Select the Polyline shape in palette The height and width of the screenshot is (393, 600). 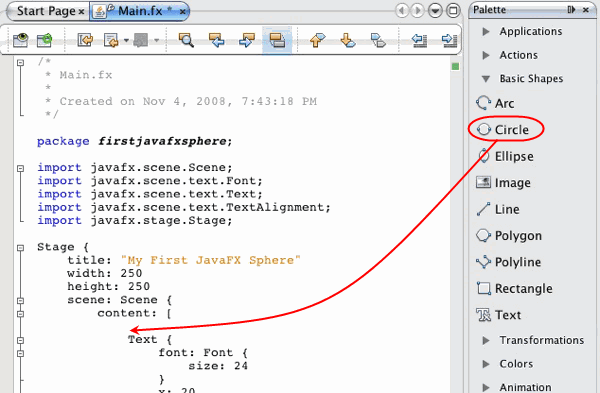pyautogui.click(x=509, y=262)
